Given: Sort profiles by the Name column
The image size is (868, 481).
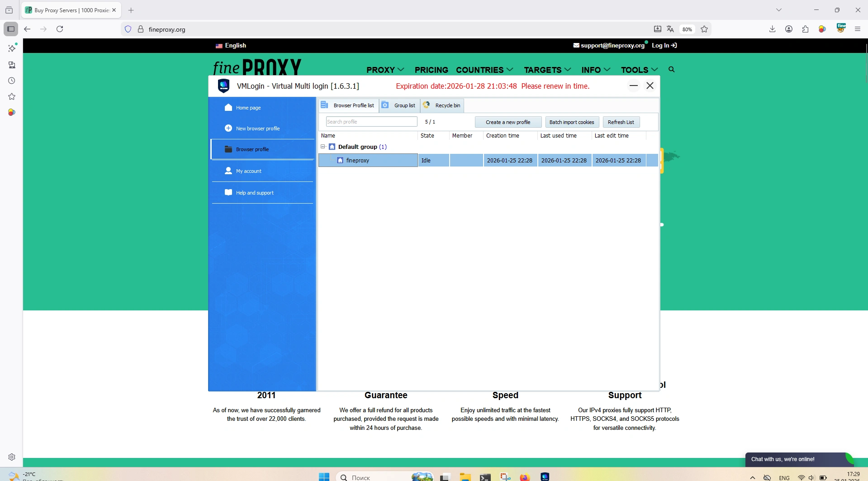Looking at the screenshot, I should coord(368,136).
